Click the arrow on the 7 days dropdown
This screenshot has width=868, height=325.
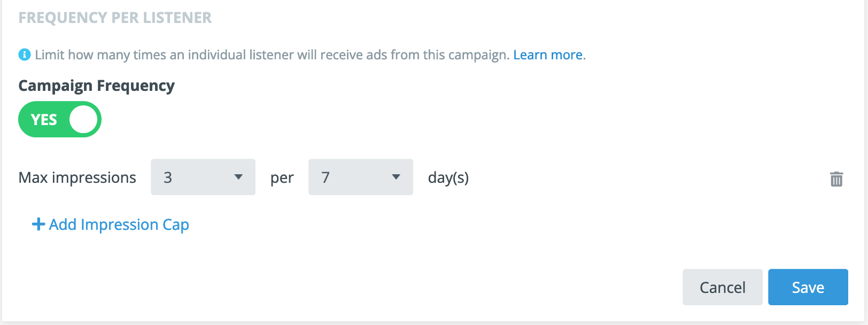click(396, 177)
